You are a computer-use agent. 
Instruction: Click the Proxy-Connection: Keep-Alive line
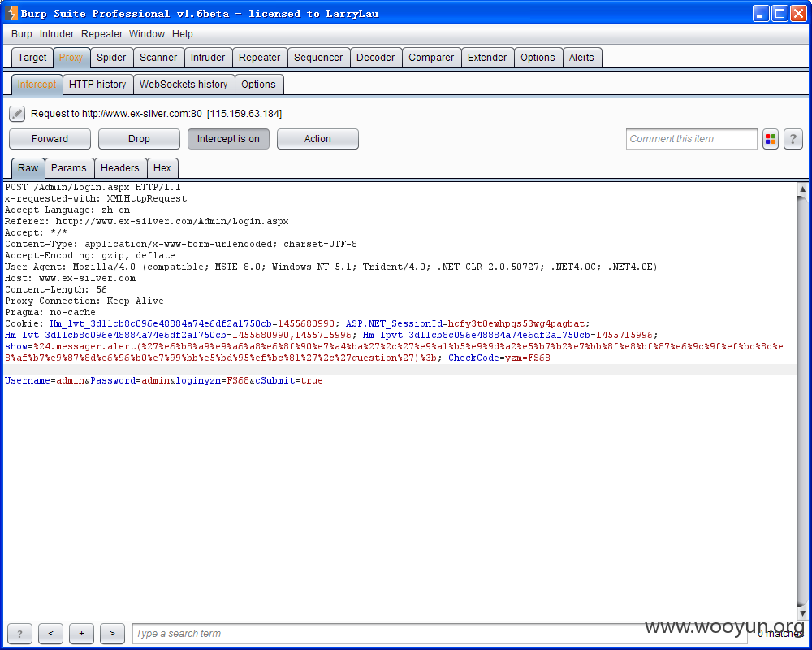84,301
